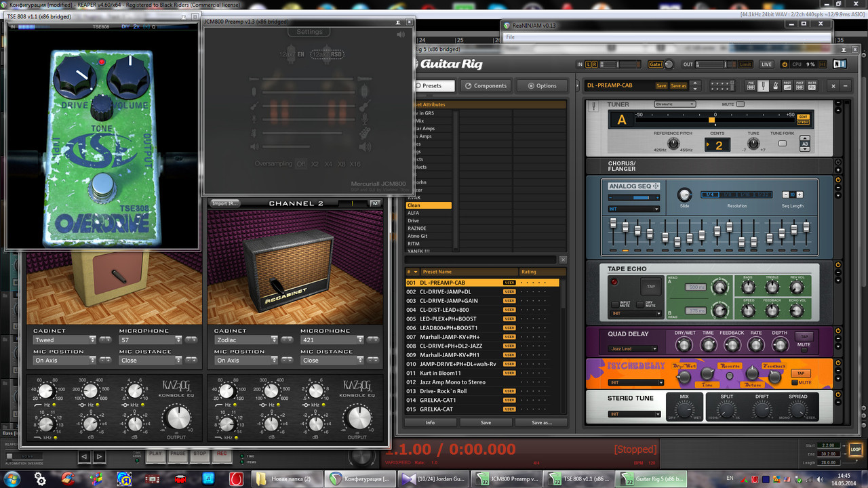Image resolution: width=868 pixels, height=488 pixels.
Task: Toggle the LIVE button in Guitar Rig
Action: click(x=766, y=64)
